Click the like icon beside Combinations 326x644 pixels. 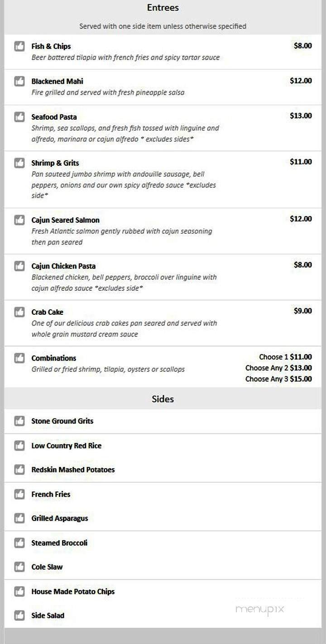19,358
